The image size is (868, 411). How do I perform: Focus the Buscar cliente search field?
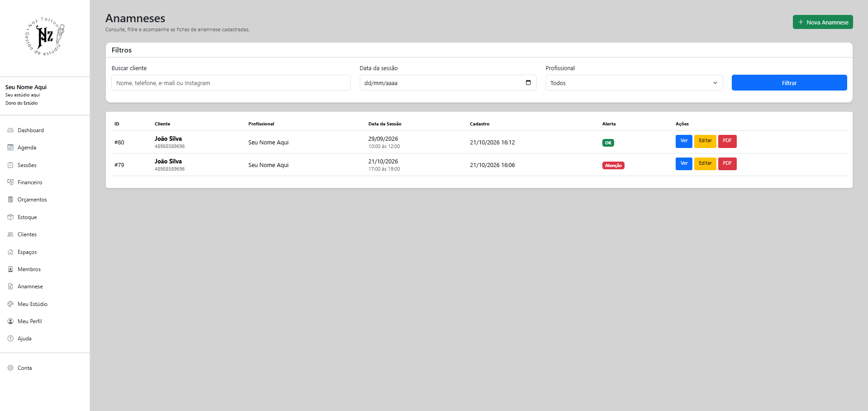231,83
